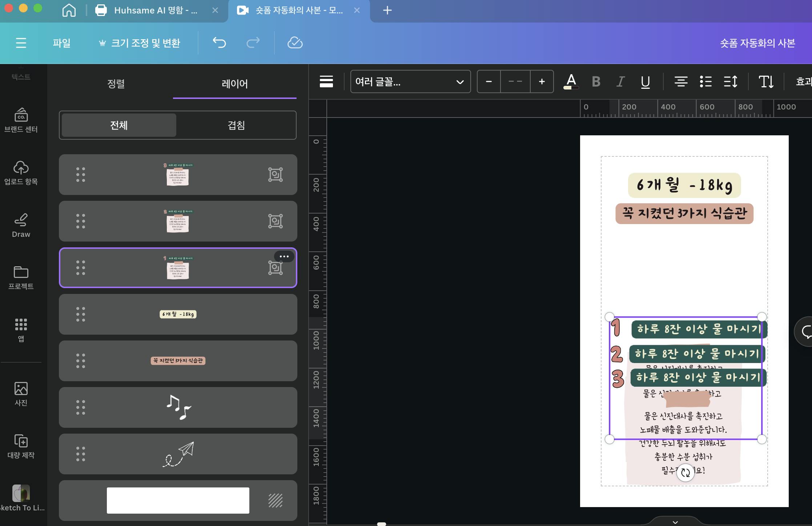Click the layout lines icon left of font box

click(326, 81)
